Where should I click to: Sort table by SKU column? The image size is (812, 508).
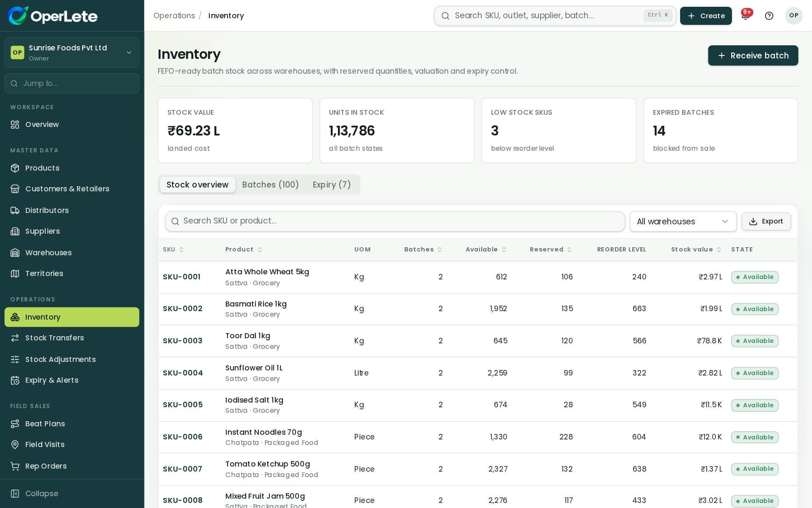pos(173,250)
